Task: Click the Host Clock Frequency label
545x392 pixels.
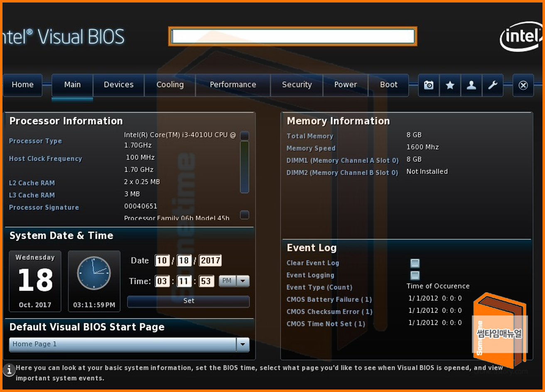Action: pyautogui.click(x=46, y=159)
